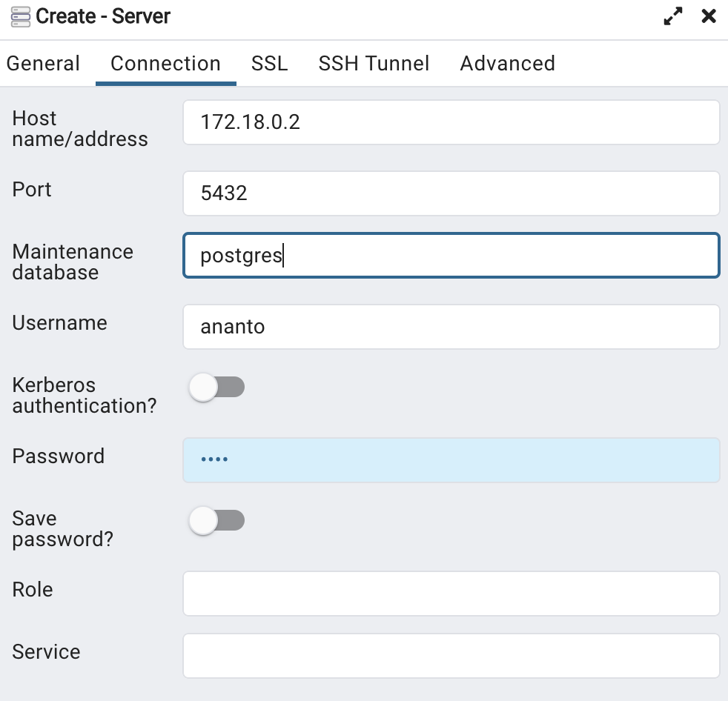
Task: Turn on Save password switch
Action: (216, 520)
